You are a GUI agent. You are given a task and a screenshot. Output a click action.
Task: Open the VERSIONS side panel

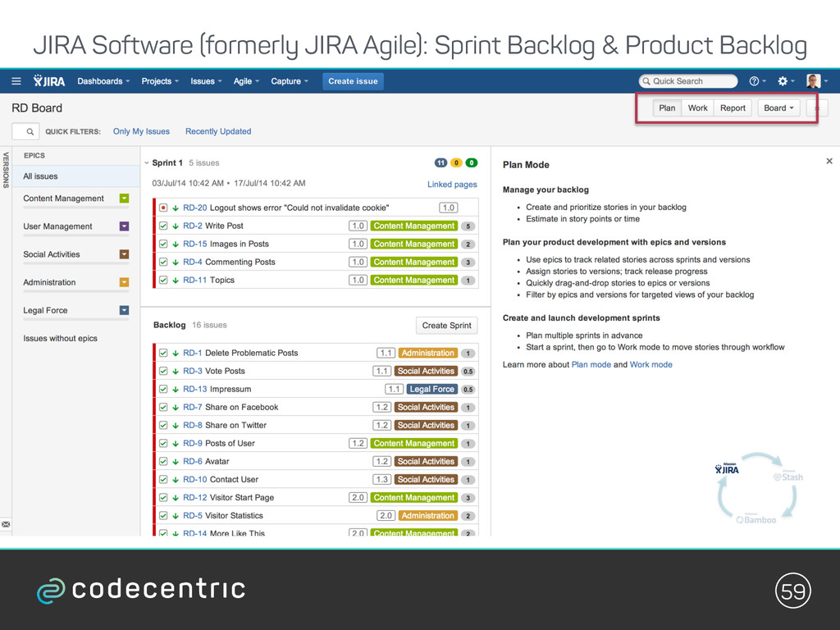(6, 170)
